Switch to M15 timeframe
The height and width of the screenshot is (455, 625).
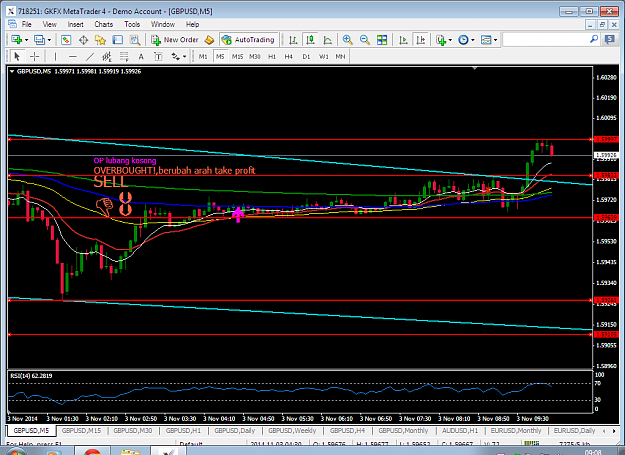238,57
